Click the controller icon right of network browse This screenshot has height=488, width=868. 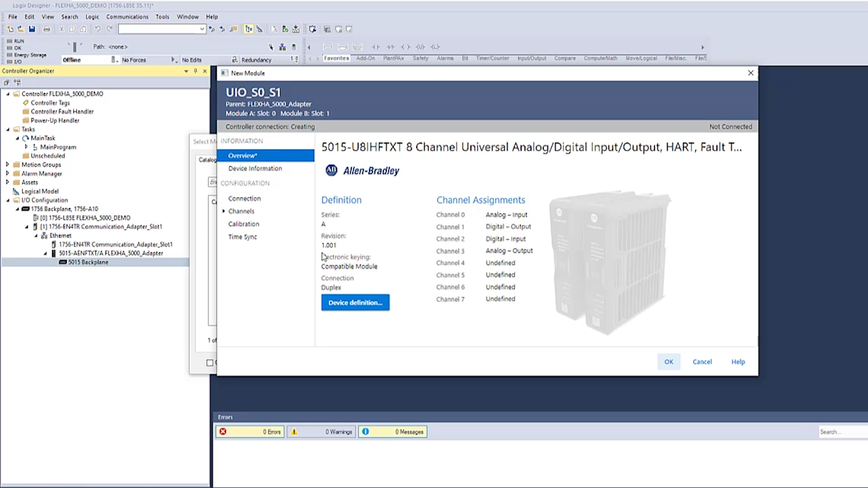click(x=294, y=47)
